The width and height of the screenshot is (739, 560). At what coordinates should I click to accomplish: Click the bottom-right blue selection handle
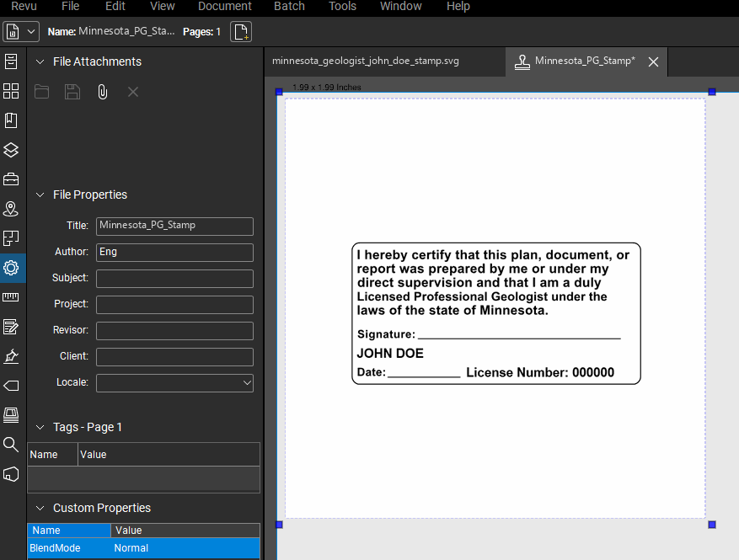(712, 525)
